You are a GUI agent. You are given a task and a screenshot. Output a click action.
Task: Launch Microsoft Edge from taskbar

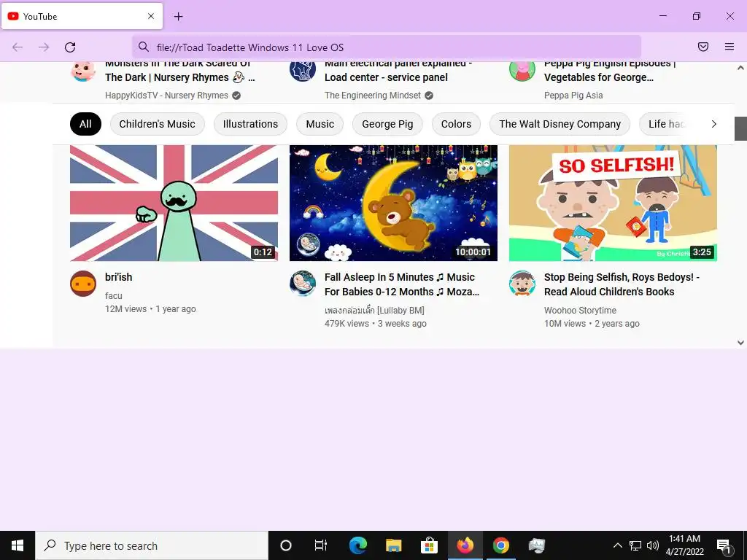[357, 545]
